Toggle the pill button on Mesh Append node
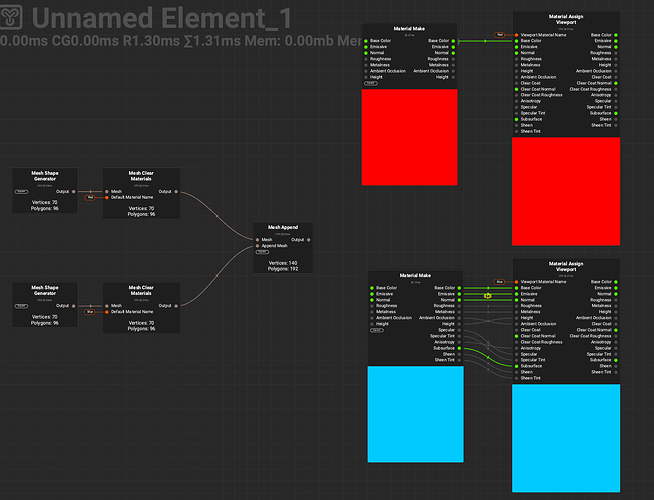This screenshot has height=500, width=654. 263,252
